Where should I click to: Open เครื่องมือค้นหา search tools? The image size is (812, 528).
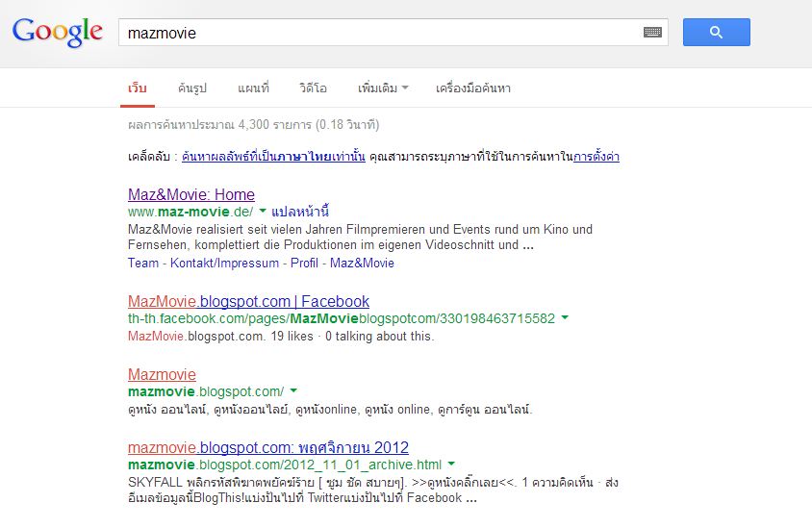coord(473,88)
